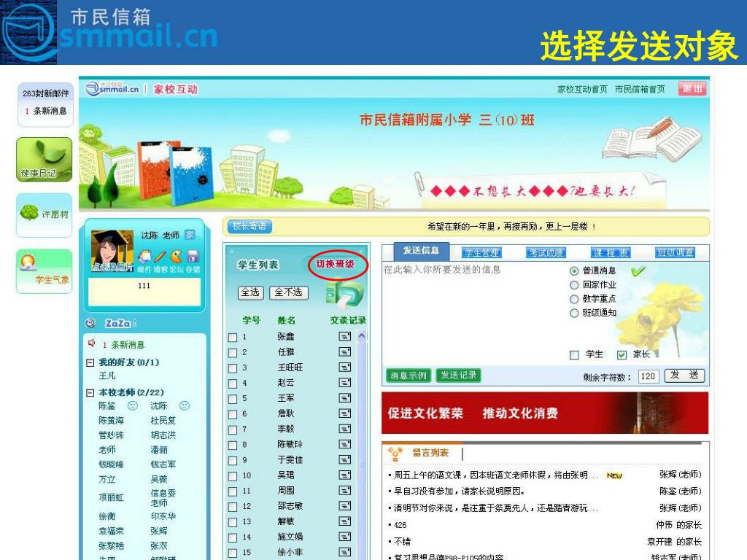Open chat record icon for 陈敏玲

click(344, 444)
